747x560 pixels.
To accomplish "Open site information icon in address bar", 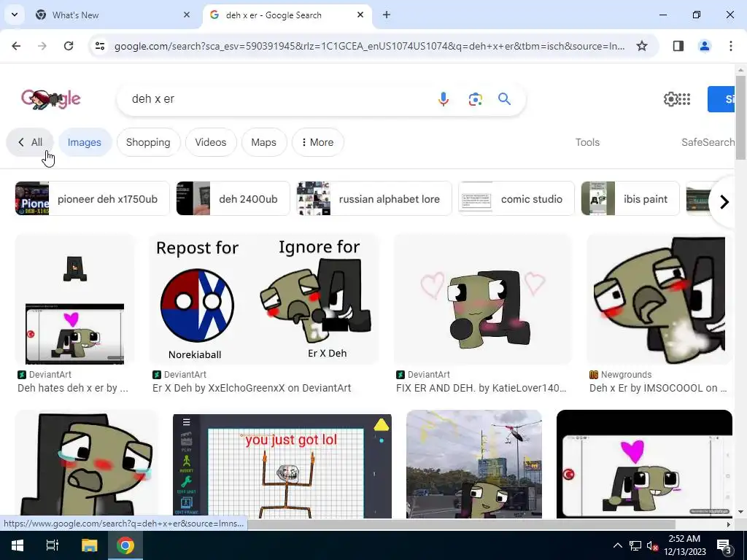I will tap(100, 46).
